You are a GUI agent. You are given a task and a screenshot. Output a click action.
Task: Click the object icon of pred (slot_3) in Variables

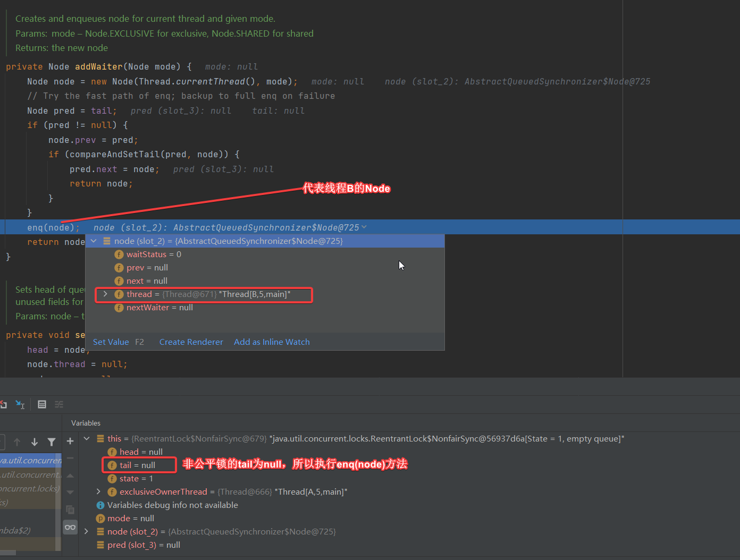[x=100, y=545]
